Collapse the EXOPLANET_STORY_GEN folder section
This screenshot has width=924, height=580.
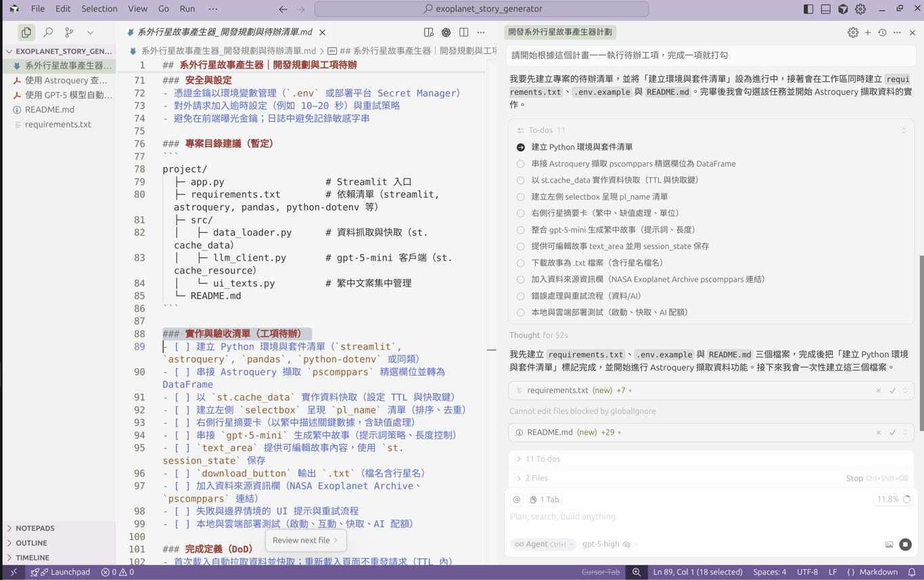(x=59, y=51)
